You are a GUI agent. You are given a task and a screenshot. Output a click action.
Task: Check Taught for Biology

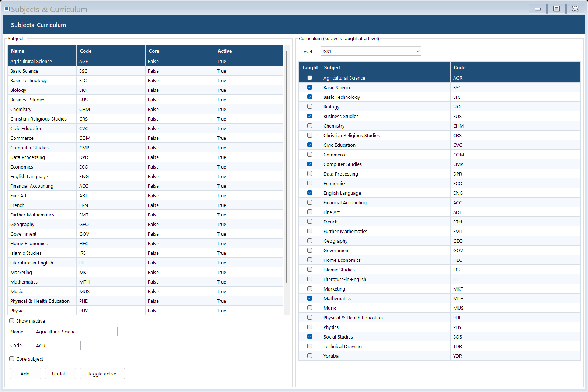tap(309, 107)
